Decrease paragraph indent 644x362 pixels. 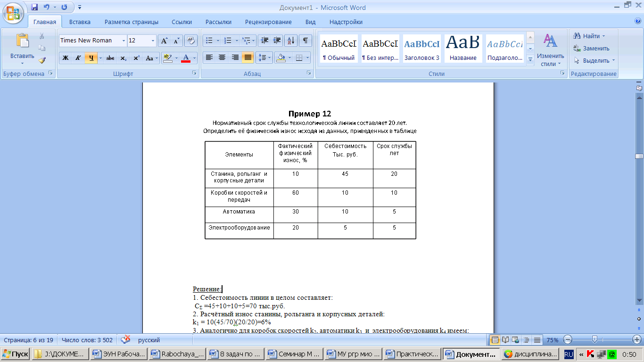coord(264,41)
